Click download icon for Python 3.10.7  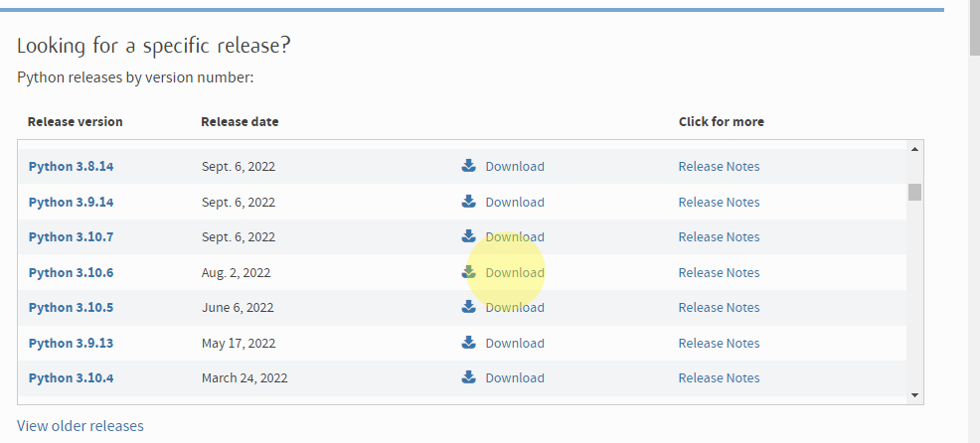(469, 236)
